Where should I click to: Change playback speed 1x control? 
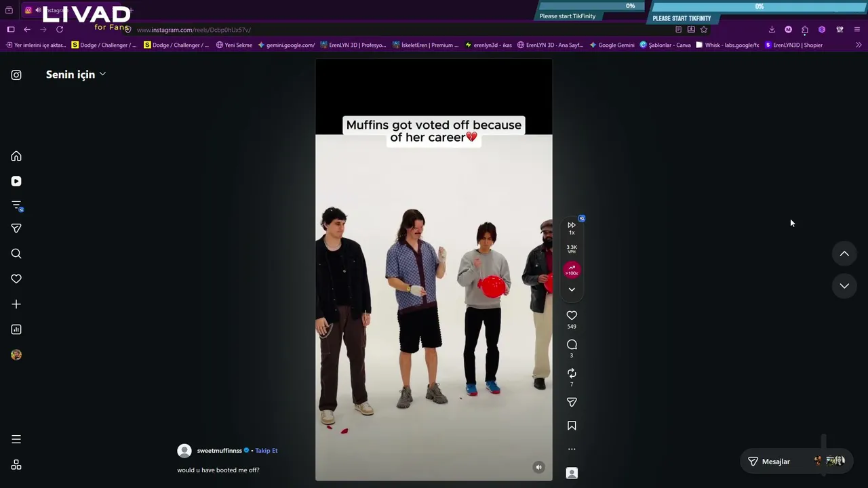[572, 228]
